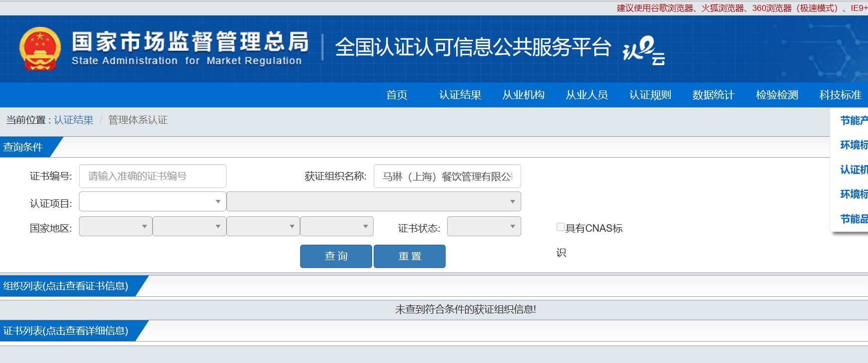Screen dimensions: 868x363
Task: Click the 管理体系认证 breadcrumb text
Action: pyautogui.click(x=138, y=120)
